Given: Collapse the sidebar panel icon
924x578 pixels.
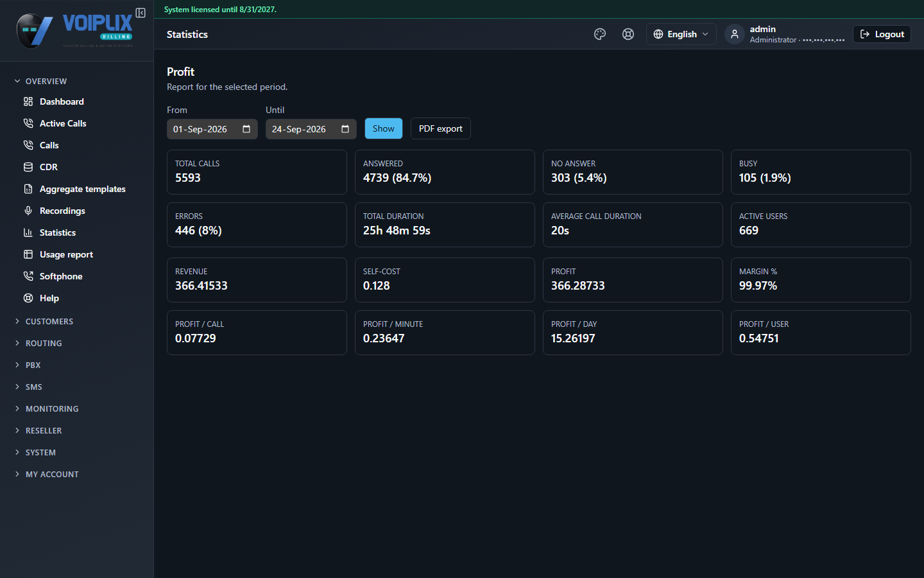Looking at the screenshot, I should (x=141, y=13).
